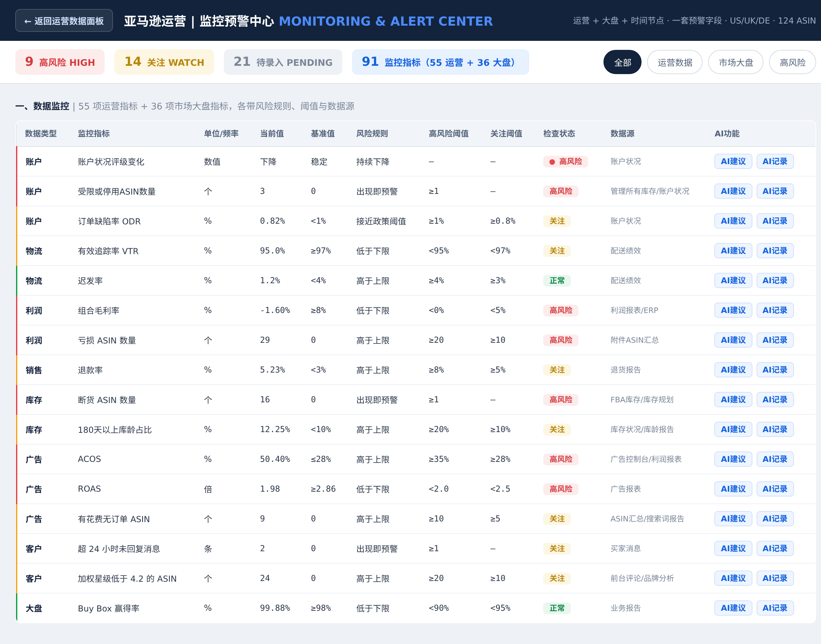This screenshot has width=821, height=644.
Task: Open AI记录 for 180天以上库龄占比 row
Action: (775, 429)
